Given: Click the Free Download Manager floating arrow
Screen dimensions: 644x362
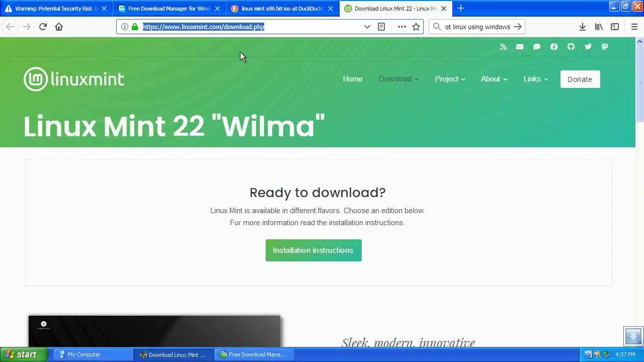Looking at the screenshot, I should click(633, 336).
